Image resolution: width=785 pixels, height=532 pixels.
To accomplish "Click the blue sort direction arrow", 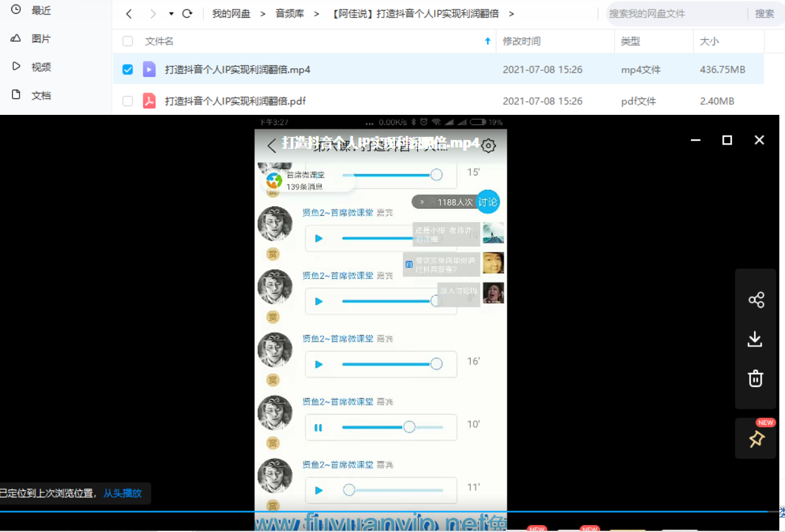I will click(x=487, y=41).
